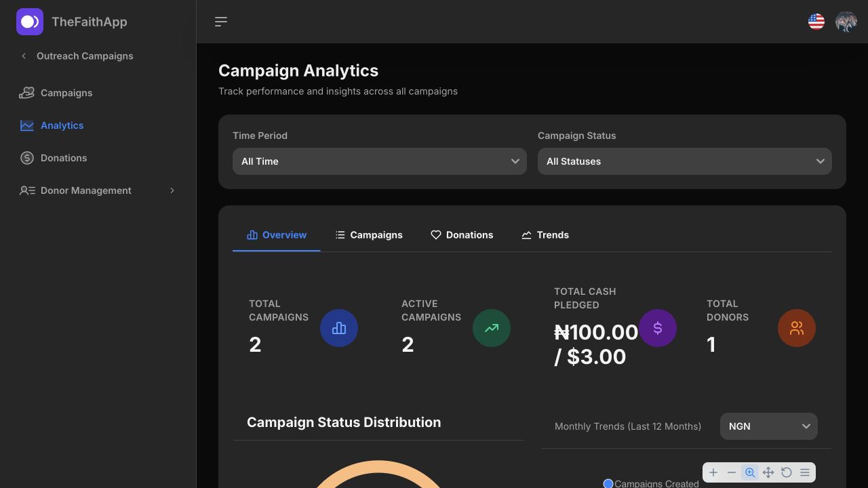Screen dimensions: 868x488
Task: Click Total Donors people icon
Action: (x=797, y=328)
